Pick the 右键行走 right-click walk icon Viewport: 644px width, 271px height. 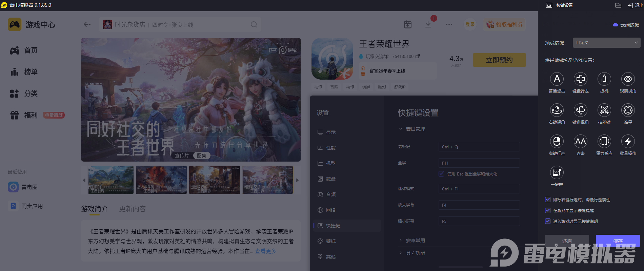pos(557,141)
